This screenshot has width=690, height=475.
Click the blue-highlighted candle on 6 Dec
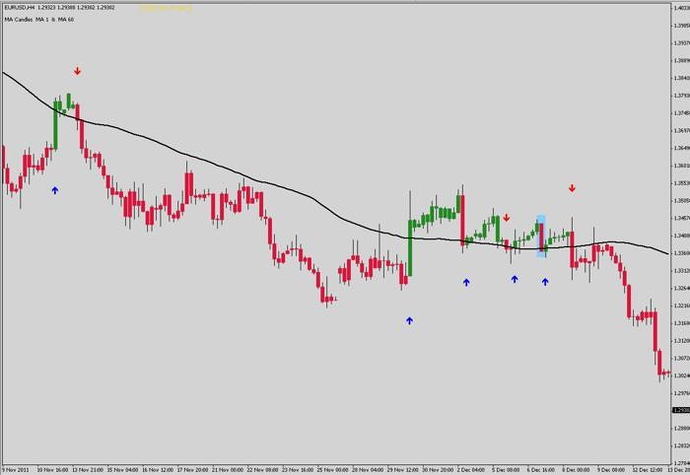click(541, 236)
